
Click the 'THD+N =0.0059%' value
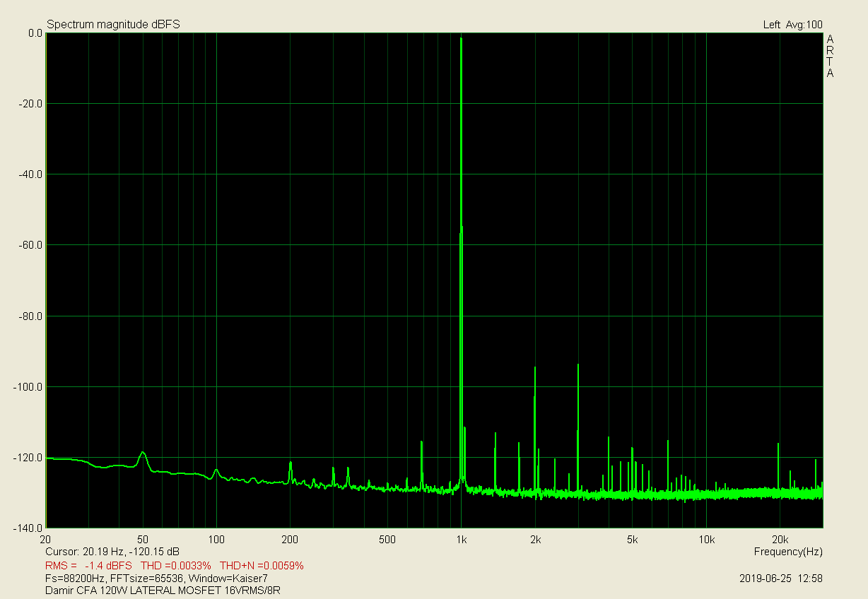(262, 566)
